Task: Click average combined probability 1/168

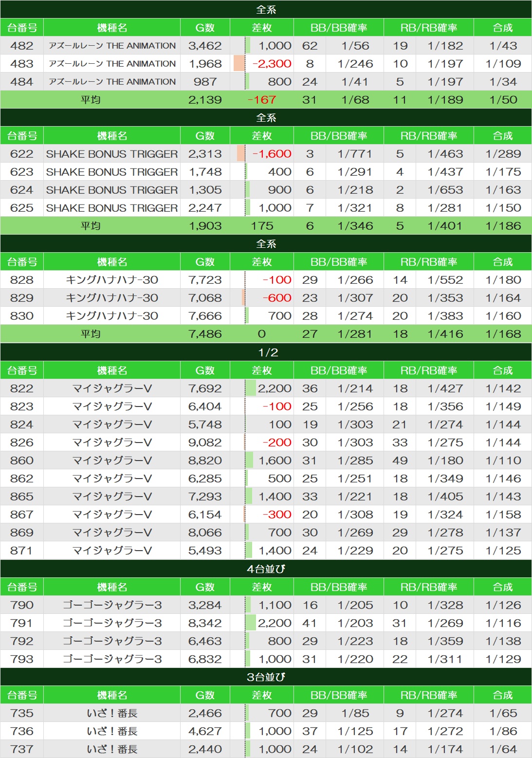Action: [x=503, y=334]
